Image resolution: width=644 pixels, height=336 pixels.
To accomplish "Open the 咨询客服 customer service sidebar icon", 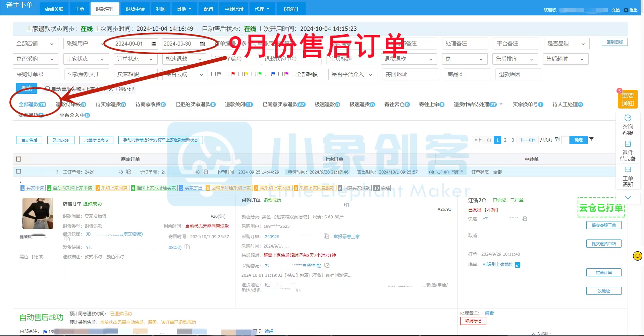I will coord(628,125).
